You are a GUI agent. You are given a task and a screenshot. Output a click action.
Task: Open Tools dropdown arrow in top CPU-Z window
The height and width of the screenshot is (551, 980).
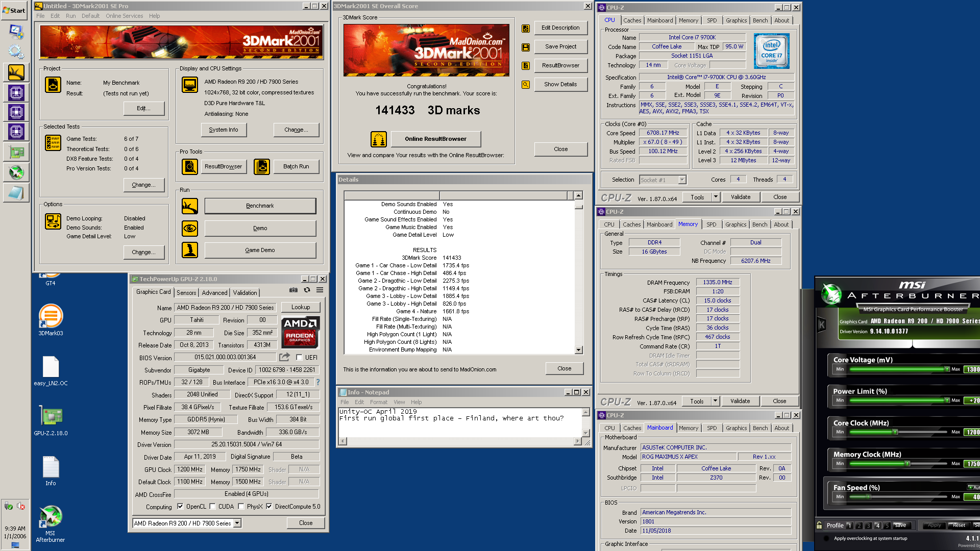coord(716,197)
